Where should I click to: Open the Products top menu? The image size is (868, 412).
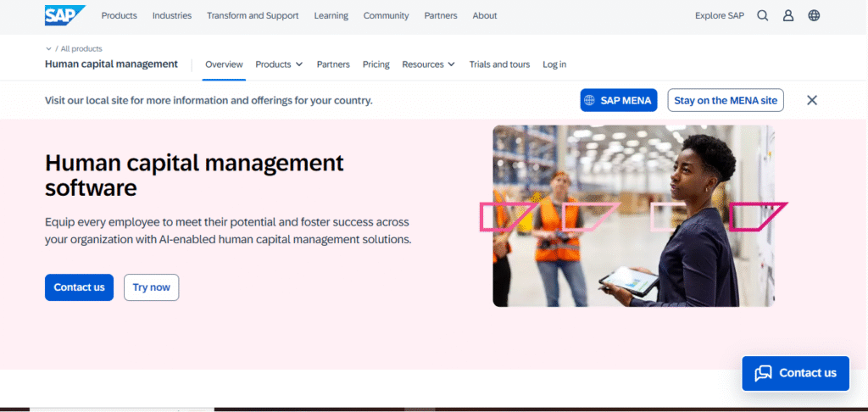coord(119,15)
